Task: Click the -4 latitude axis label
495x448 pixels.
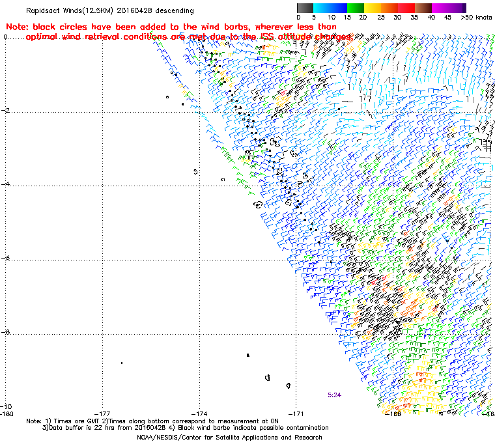Action: click(x=5, y=184)
